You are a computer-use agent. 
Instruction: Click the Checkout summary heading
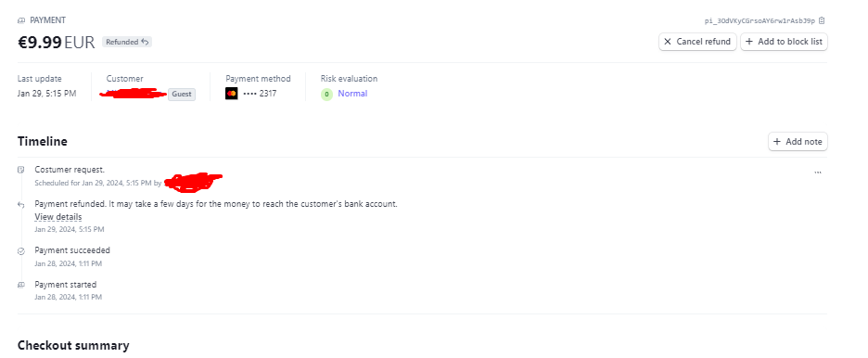[x=73, y=345]
